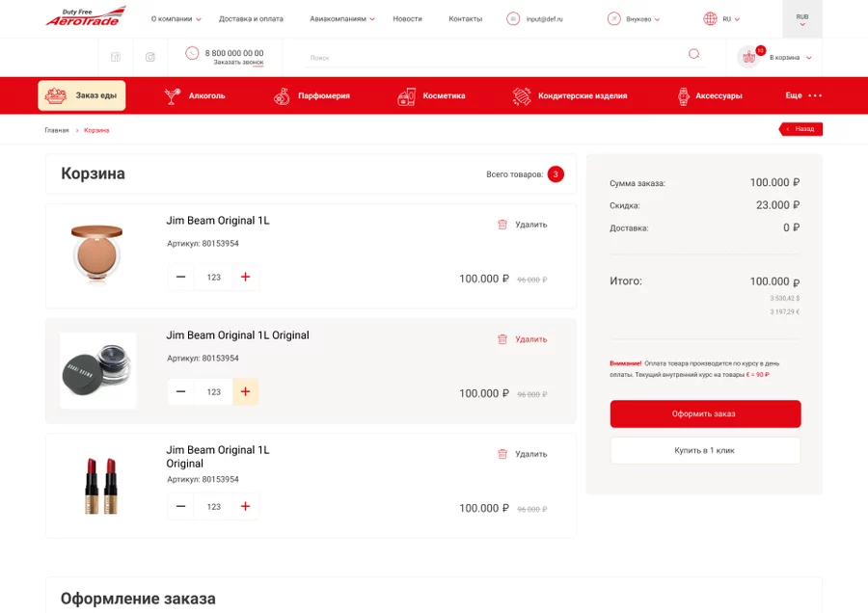
Task: Decrease quantity of the gel eyeliner item
Action: (180, 391)
